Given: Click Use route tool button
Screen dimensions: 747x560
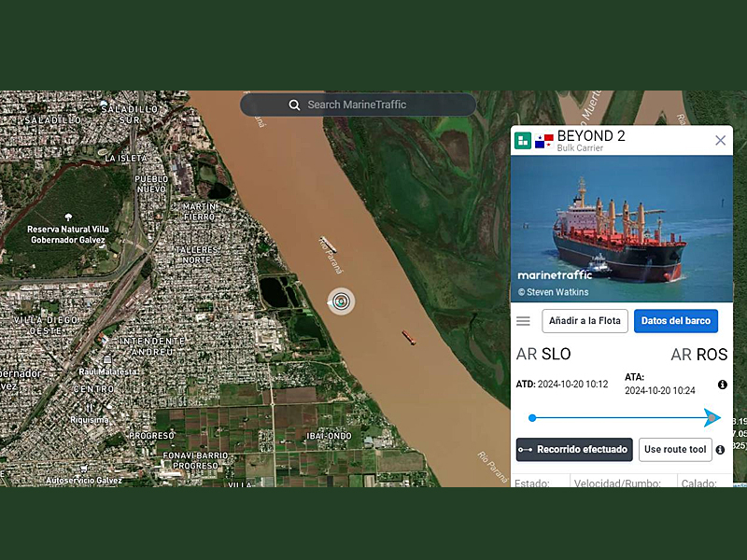Looking at the screenshot, I should tap(675, 450).
